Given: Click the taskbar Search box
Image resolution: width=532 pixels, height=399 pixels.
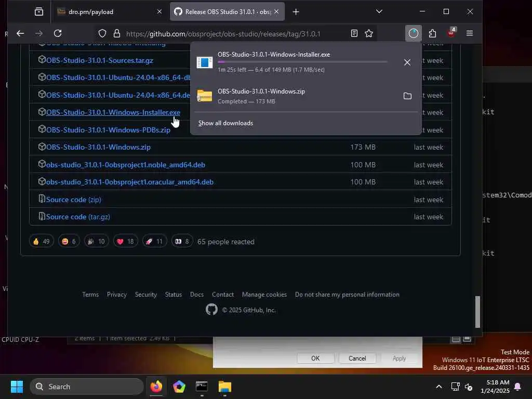Looking at the screenshot, I should [87, 387].
